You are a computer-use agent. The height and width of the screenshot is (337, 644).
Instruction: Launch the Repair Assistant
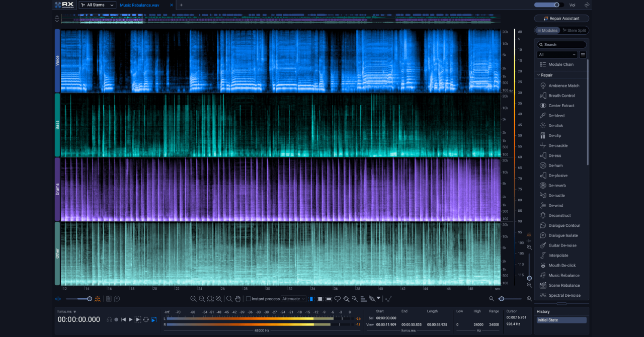561,19
